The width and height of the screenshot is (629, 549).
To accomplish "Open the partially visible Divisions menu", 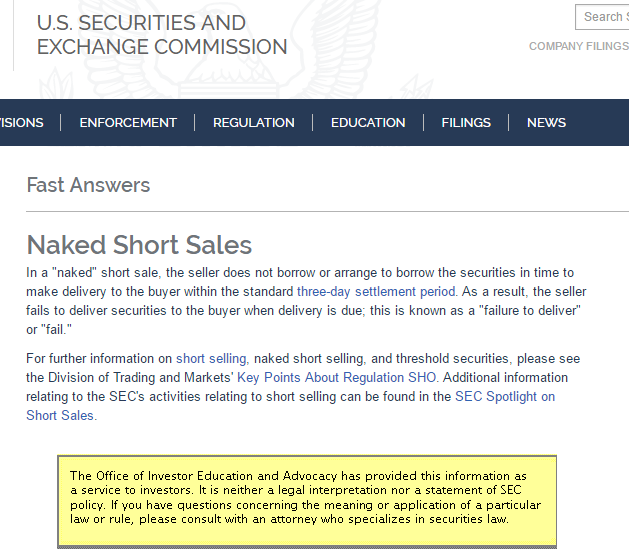I will 22,122.
